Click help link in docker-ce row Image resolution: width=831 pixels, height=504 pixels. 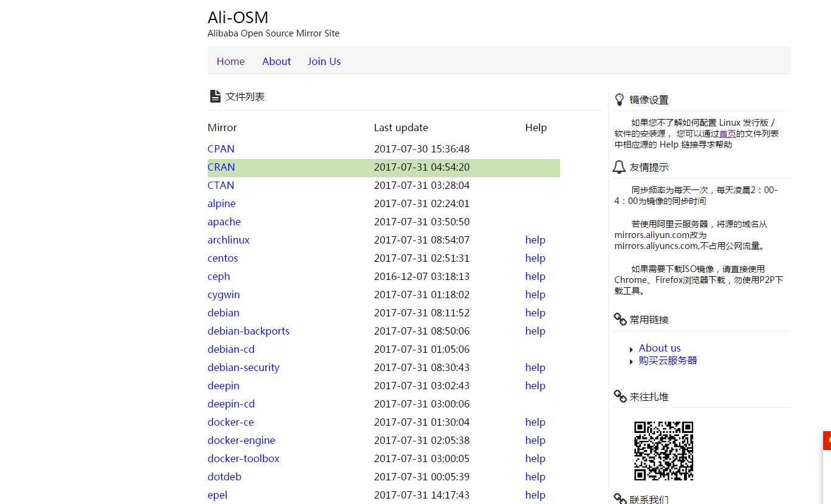pos(535,422)
